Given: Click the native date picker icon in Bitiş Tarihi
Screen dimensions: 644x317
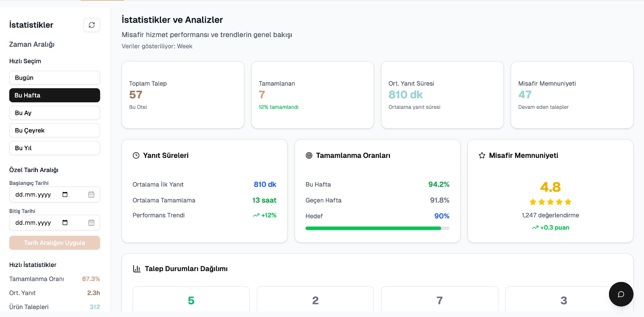Looking at the screenshot, I should coord(65,223).
